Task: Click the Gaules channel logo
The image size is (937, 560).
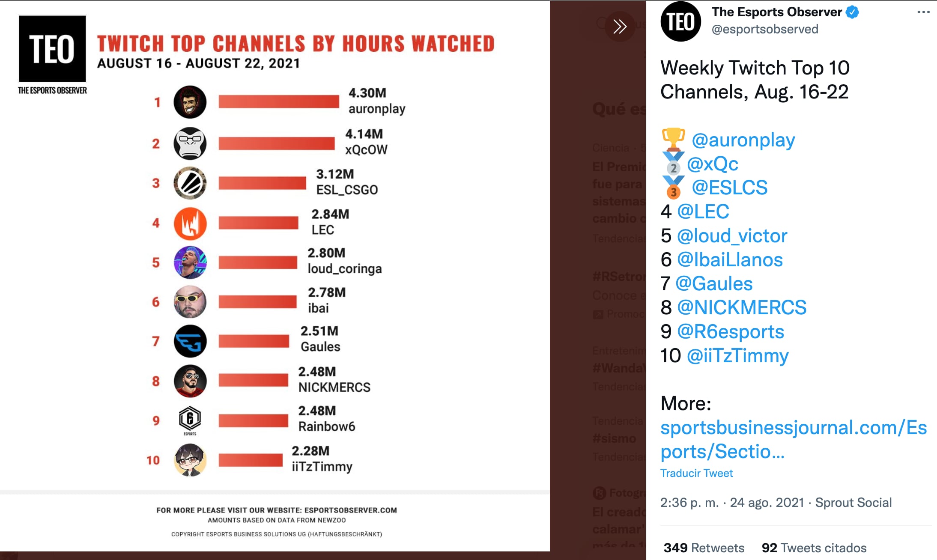Action: point(190,341)
